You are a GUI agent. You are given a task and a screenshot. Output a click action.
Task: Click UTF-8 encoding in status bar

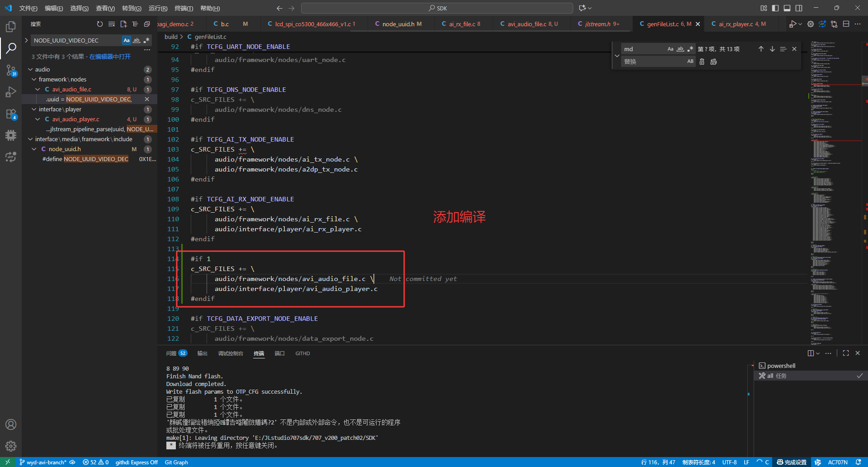coord(729,462)
